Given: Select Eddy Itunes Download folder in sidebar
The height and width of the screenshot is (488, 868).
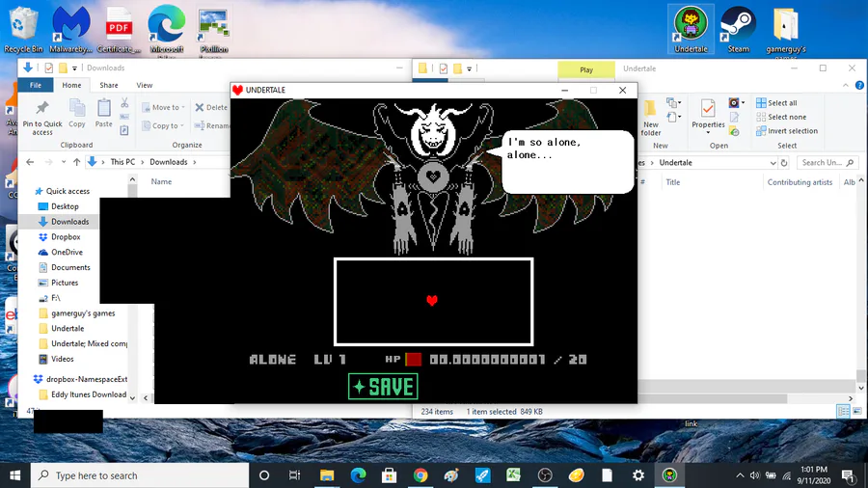Looking at the screenshot, I should click(88, 394).
